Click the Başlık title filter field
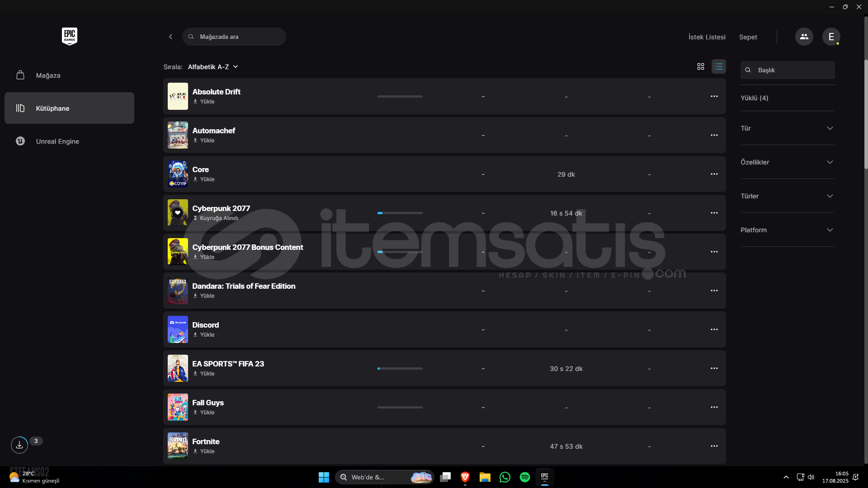 click(788, 70)
